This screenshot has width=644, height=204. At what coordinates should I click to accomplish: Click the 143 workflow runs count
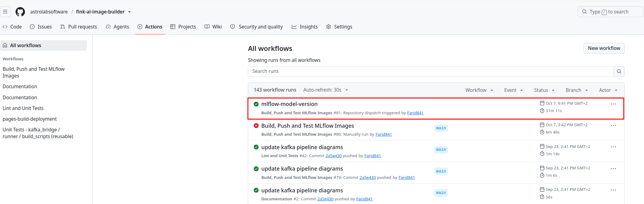pos(275,90)
